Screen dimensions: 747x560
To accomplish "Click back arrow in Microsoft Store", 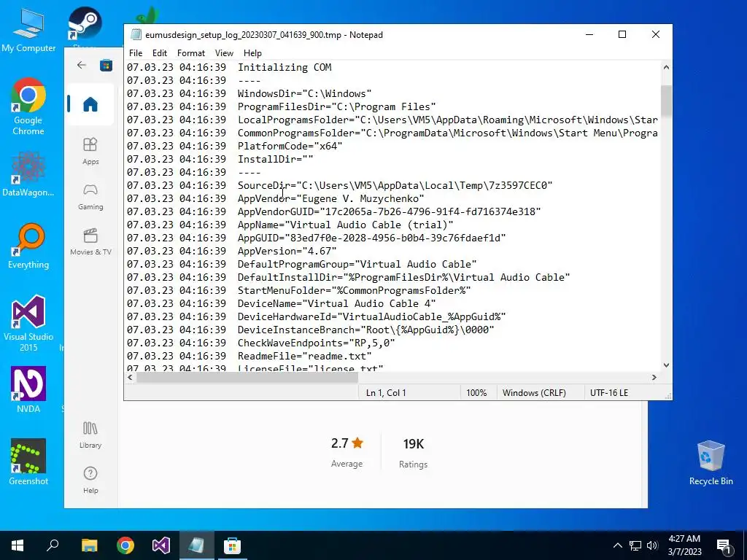I will [82, 65].
